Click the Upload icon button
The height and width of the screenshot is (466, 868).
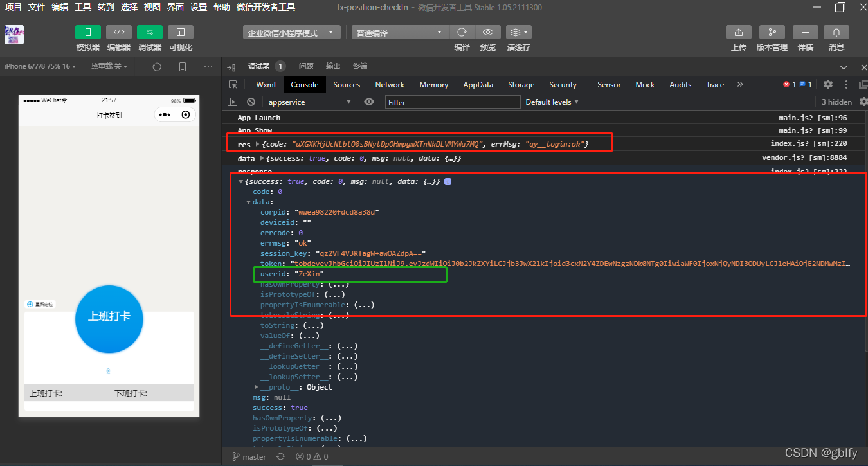click(x=739, y=32)
